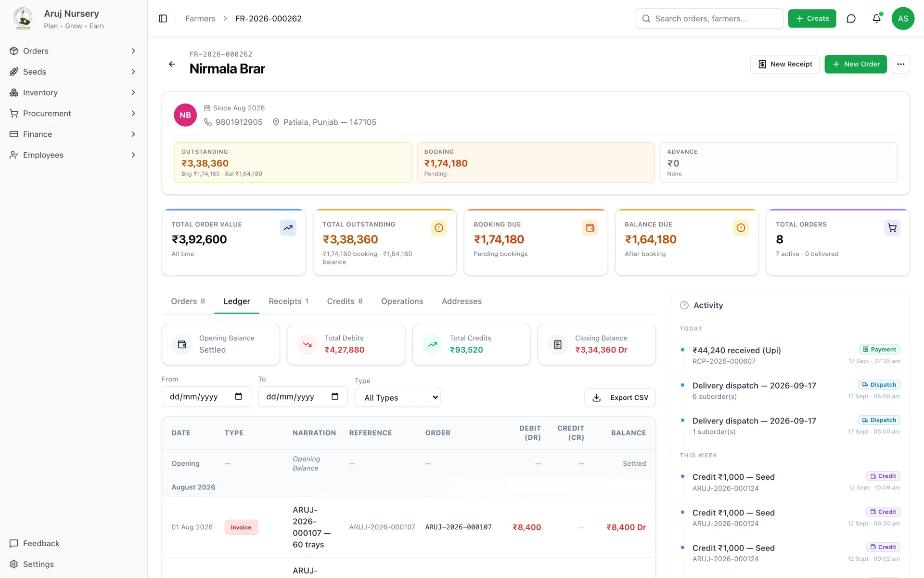Click the Closing Balance document icon
The width and height of the screenshot is (924, 578).
[558, 344]
